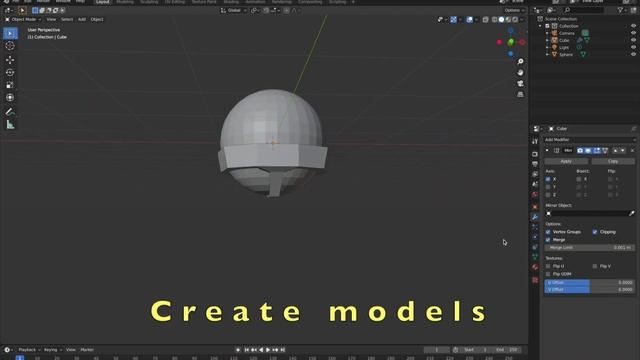
Task: Click the Apply modifier button
Action: tap(566, 161)
